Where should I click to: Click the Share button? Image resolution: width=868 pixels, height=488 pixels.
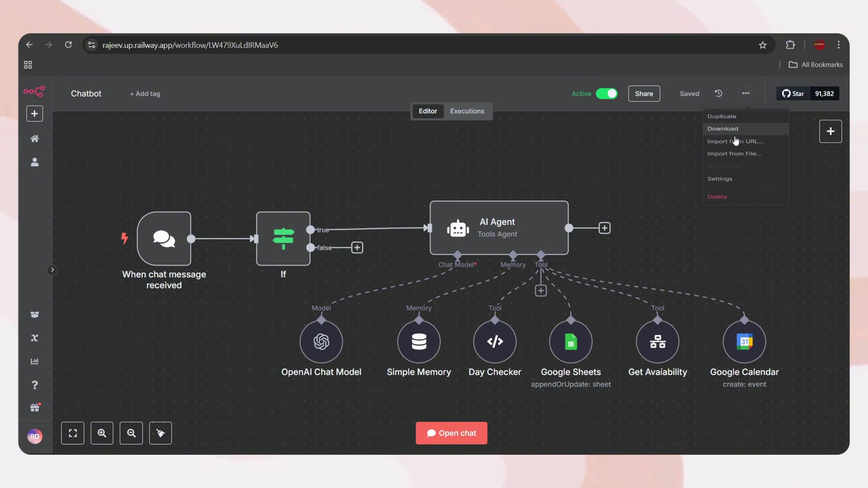coord(644,94)
